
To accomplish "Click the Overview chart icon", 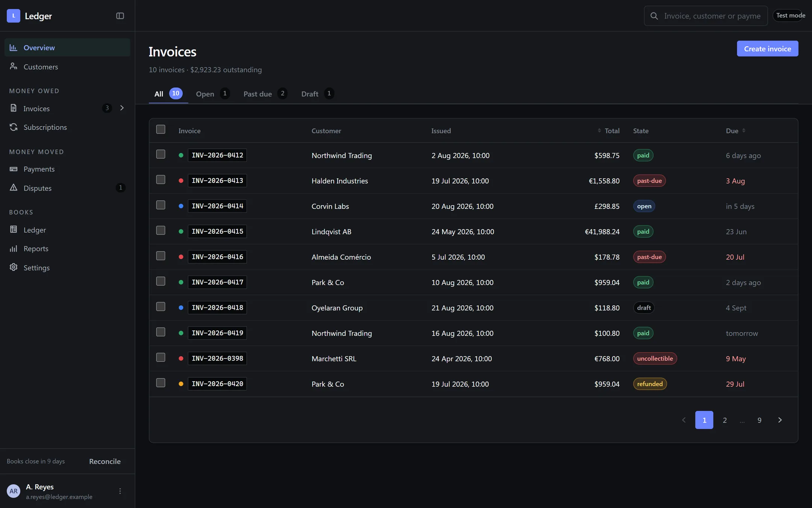I will tap(14, 47).
